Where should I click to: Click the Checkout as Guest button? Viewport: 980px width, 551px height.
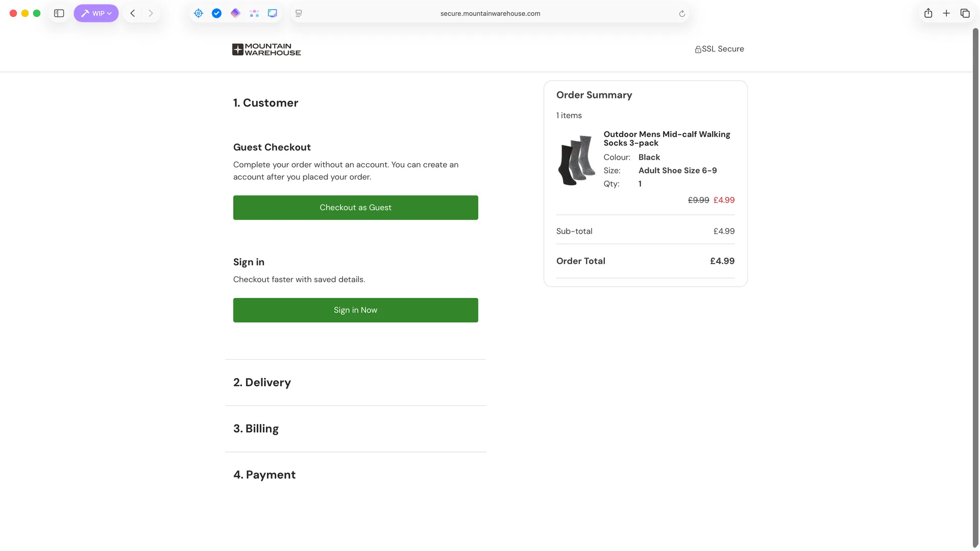pyautogui.click(x=355, y=208)
